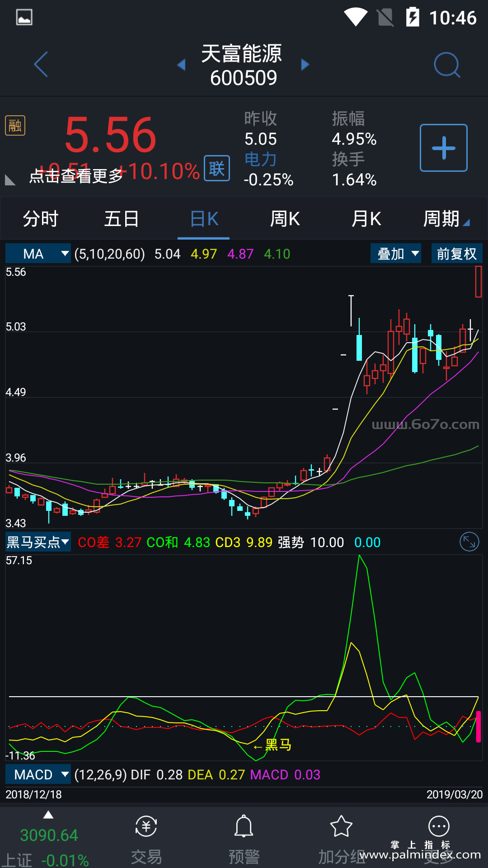Viewport: 488px width, 868px height.
Task: Tap the battery charging icon
Action: [x=413, y=17]
